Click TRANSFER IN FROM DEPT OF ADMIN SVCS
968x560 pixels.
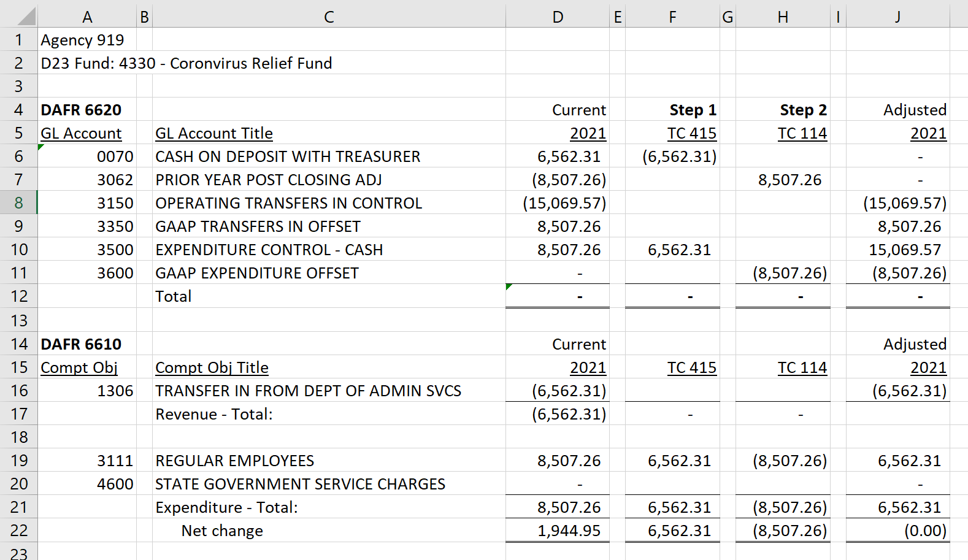tap(308, 391)
